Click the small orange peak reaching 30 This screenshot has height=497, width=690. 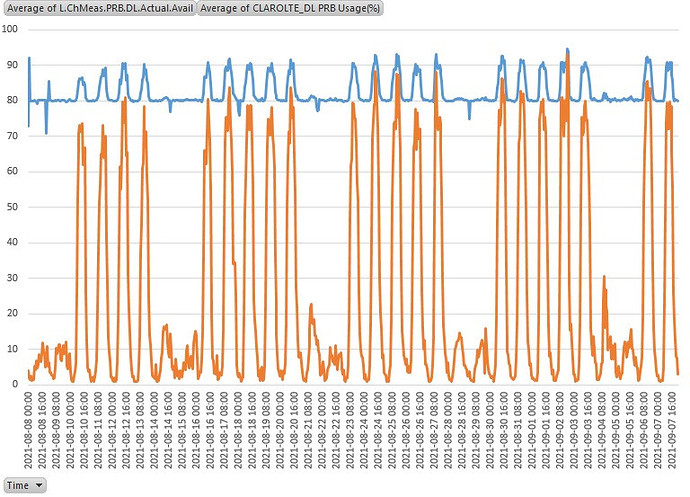604,276
